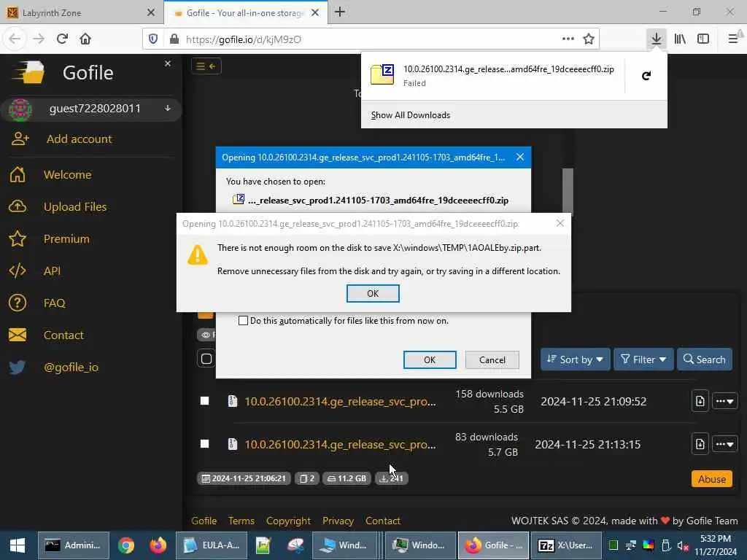Open the 5.5 GB file link
747x560 pixels.
pos(340,402)
